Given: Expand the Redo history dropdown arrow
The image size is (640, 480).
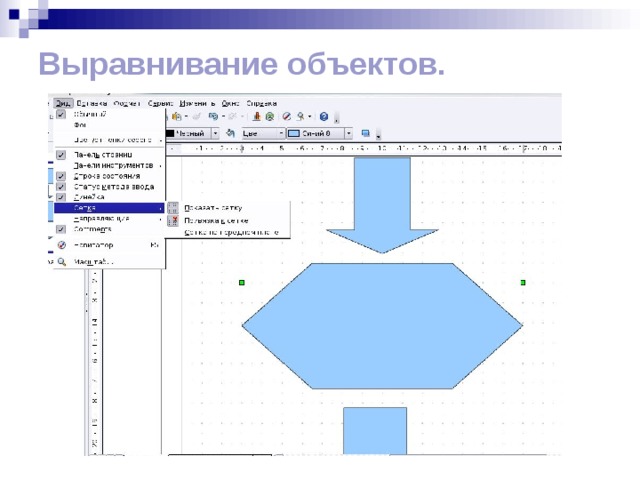Looking at the screenshot, I should pyautogui.click(x=242, y=117).
